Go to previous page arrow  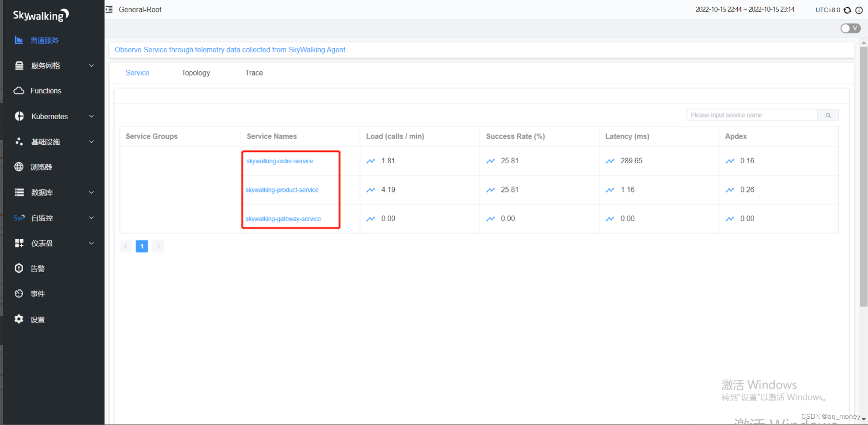[x=126, y=246]
